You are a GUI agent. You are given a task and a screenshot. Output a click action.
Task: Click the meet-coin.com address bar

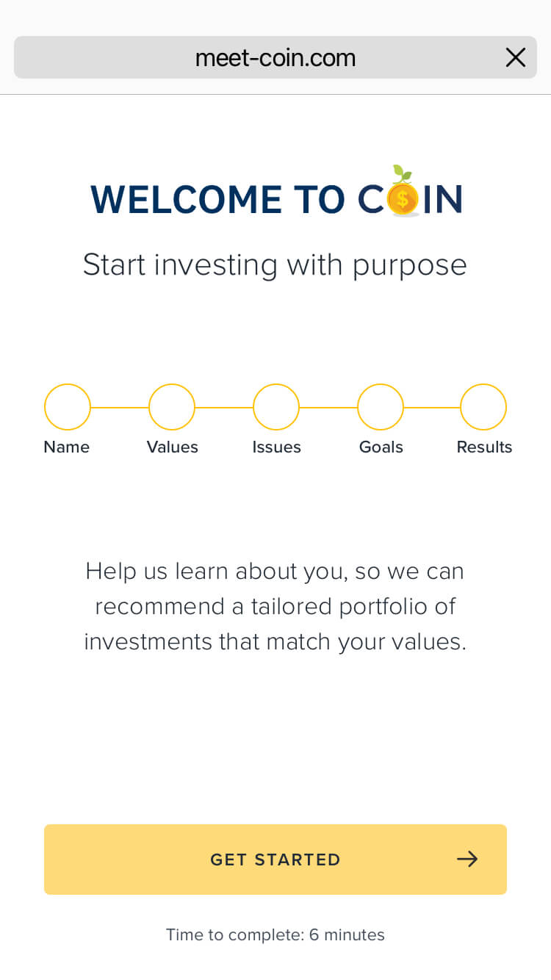[275, 57]
